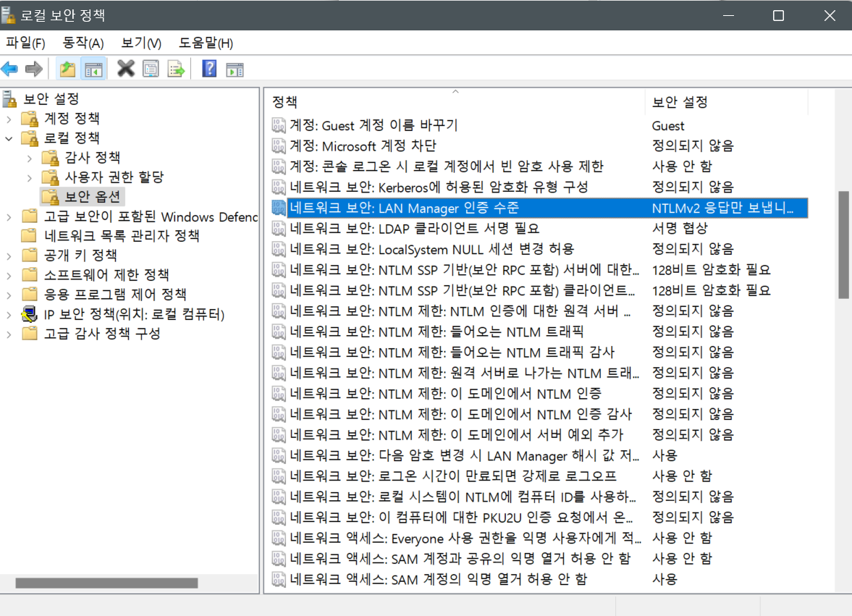Expand the IP 보안 정책 tree node
The image size is (852, 616).
click(9, 315)
